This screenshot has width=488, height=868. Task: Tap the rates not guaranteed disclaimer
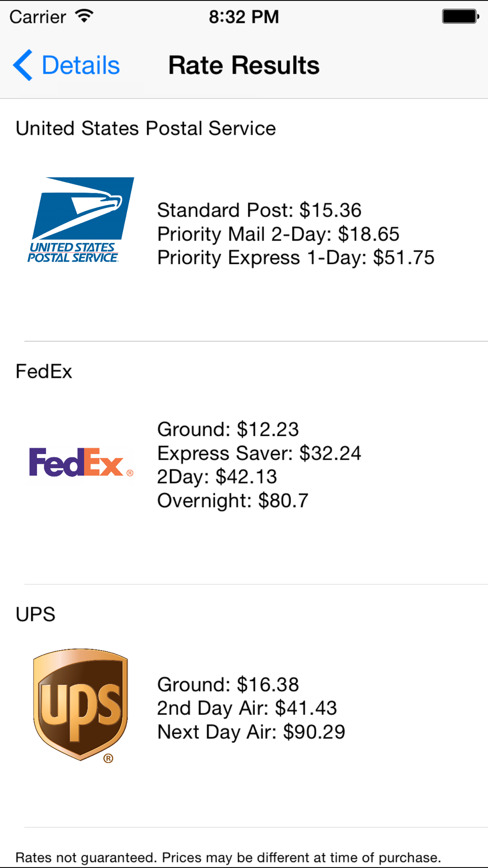point(228,858)
